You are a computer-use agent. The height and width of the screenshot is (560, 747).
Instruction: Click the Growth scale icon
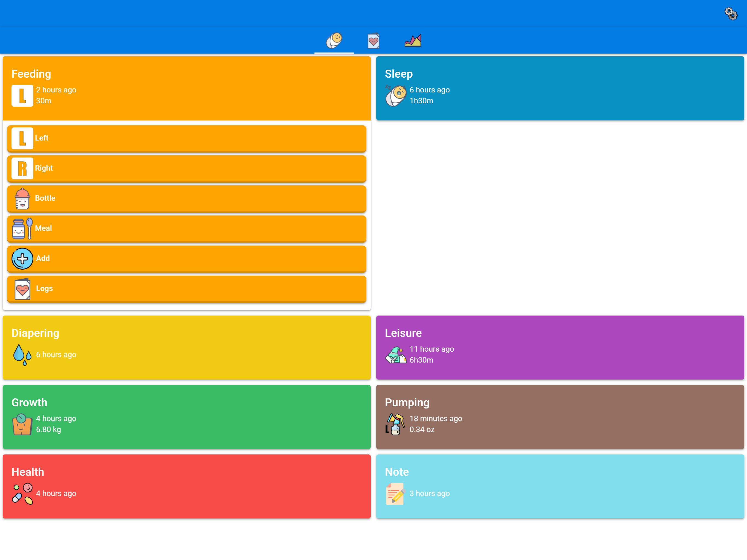22,424
